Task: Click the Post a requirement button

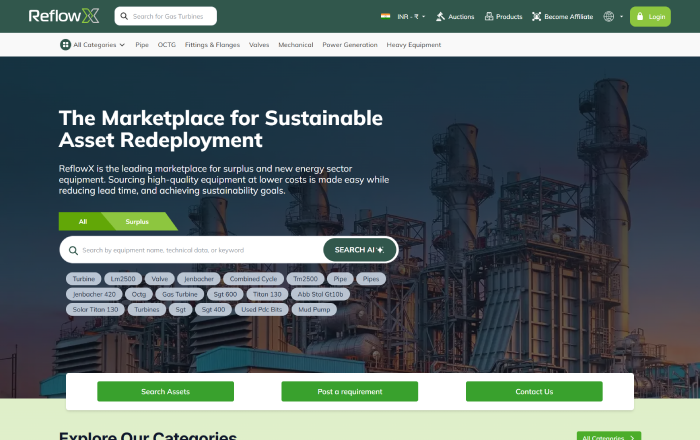Action: coord(349,391)
